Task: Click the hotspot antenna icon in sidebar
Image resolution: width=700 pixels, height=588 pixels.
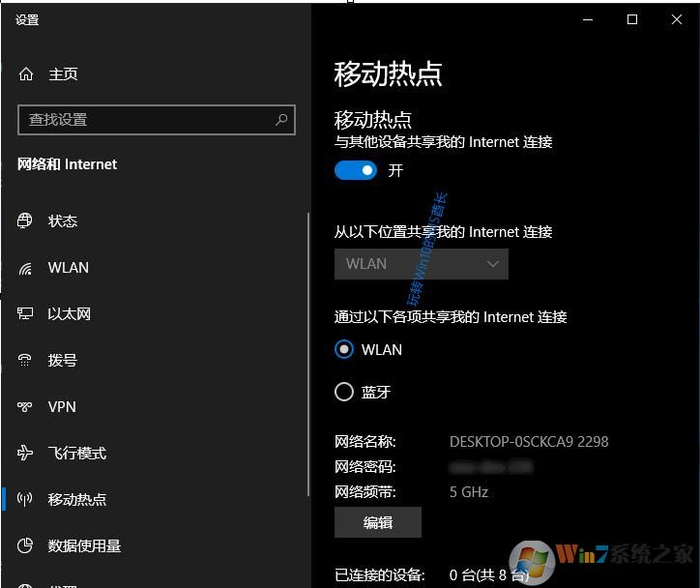Action: [25, 499]
